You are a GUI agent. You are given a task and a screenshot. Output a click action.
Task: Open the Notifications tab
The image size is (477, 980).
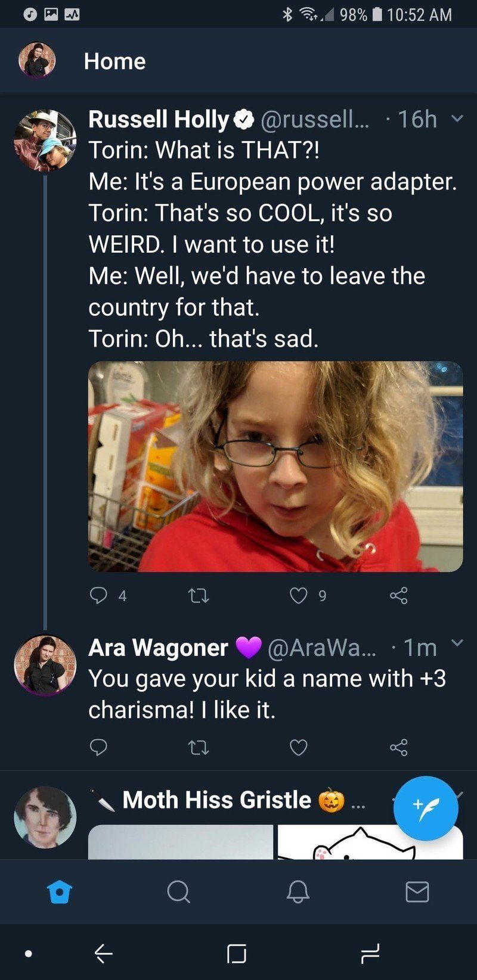click(x=298, y=892)
